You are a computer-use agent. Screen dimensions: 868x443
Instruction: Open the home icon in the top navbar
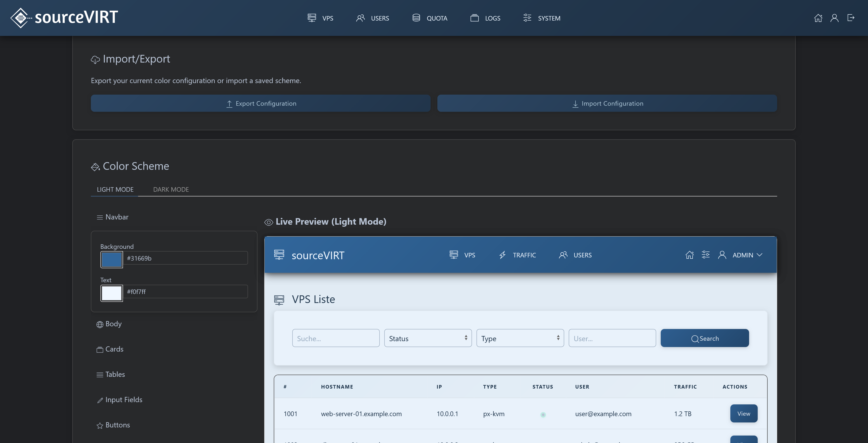pos(818,18)
